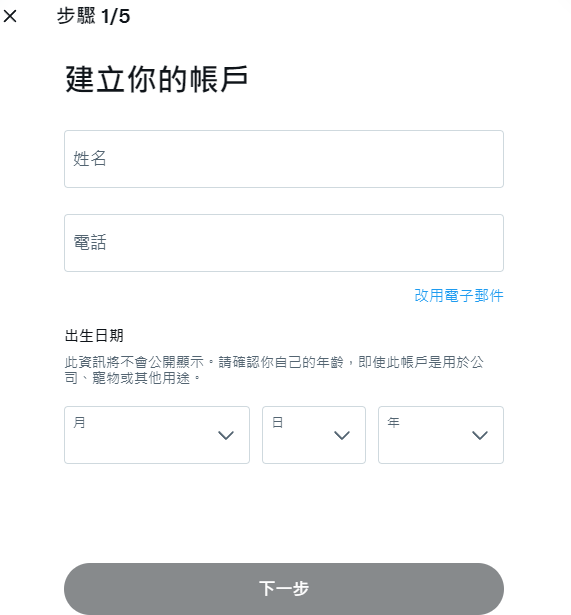This screenshot has height=615, width=571.
Task: Open the 月 month dropdown
Action: (x=157, y=435)
